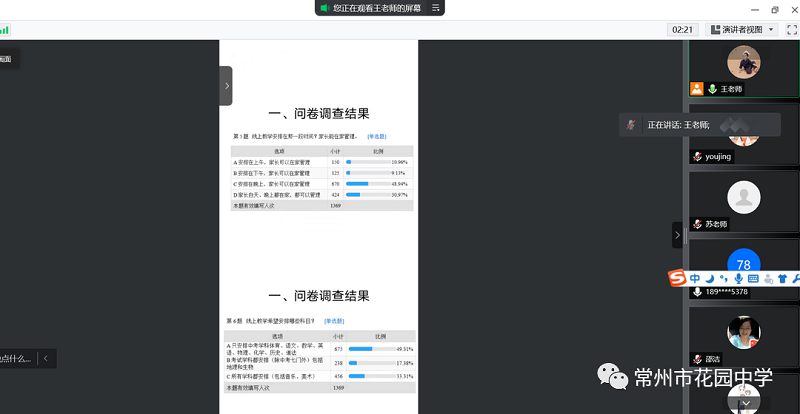Open Sogou skin shirt icon
800x414 pixels.
pyautogui.click(x=782, y=278)
